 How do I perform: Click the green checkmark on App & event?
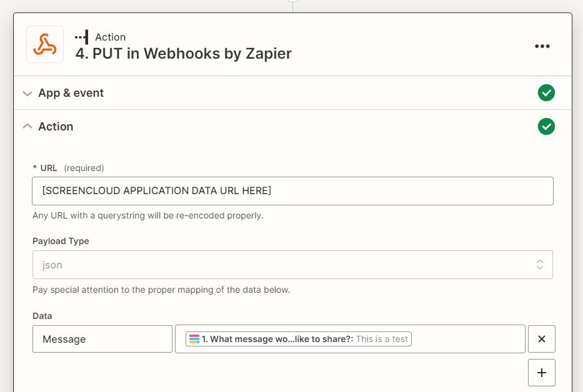[546, 92]
